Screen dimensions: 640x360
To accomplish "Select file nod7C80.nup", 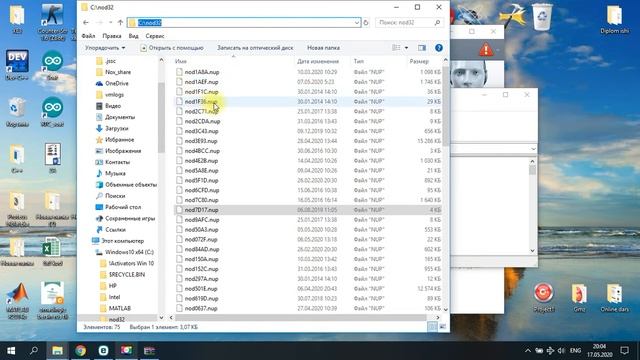I will (202, 200).
